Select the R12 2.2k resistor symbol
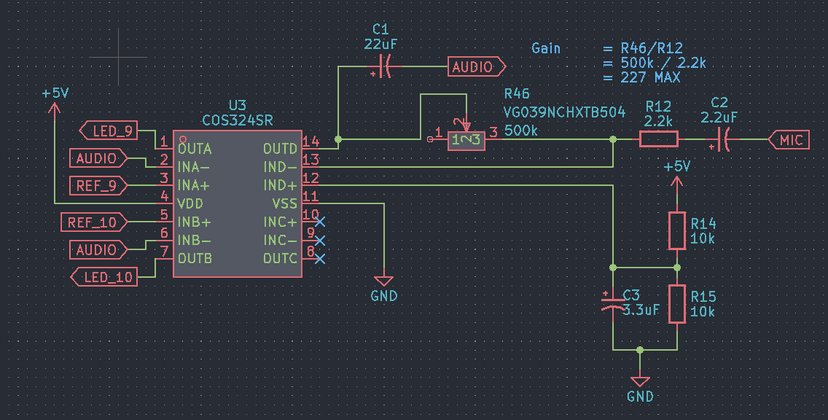The width and height of the screenshot is (828, 420). pos(658,139)
